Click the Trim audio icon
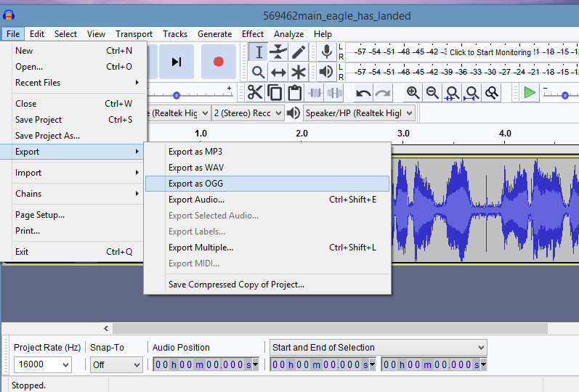The image size is (579, 392). (x=315, y=93)
